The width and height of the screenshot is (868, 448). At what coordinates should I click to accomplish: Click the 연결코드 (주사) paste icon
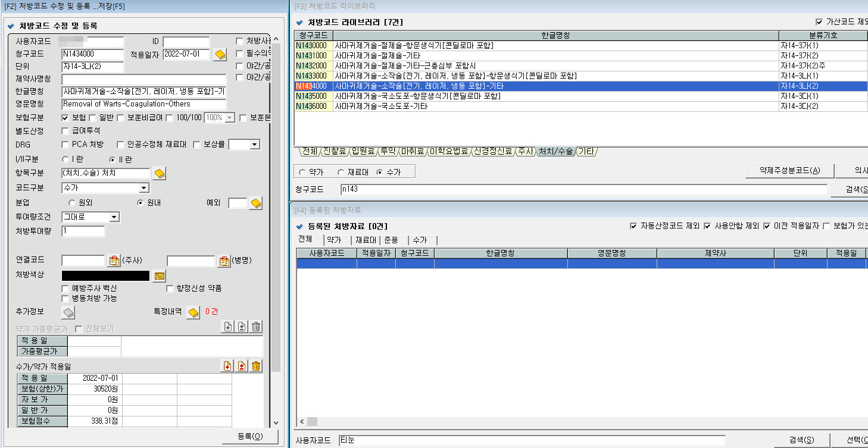[114, 261]
